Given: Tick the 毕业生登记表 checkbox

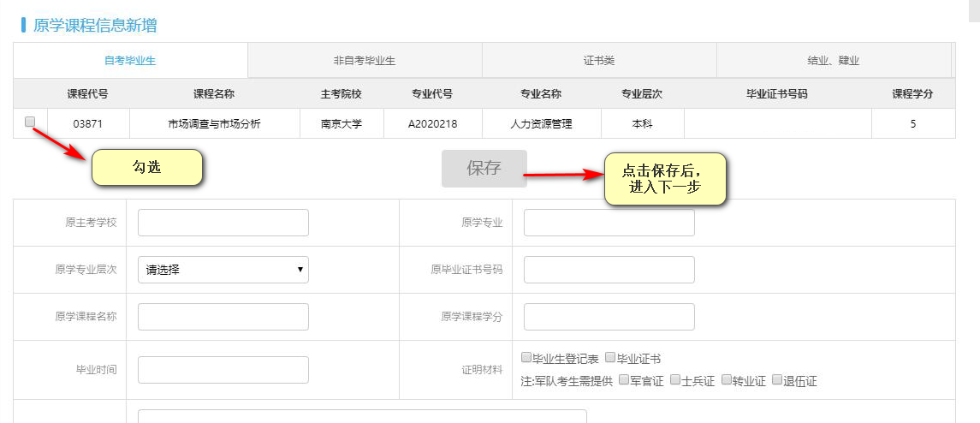Looking at the screenshot, I should click(526, 357).
